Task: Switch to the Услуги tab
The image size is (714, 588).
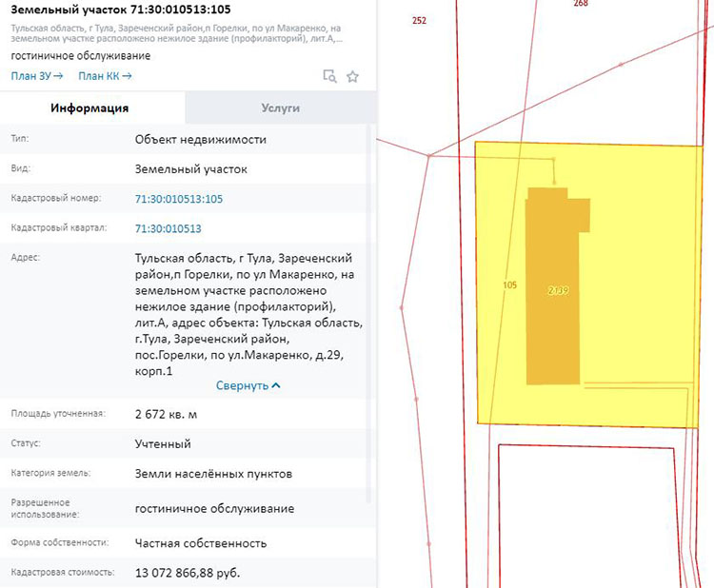Action: 281,108
